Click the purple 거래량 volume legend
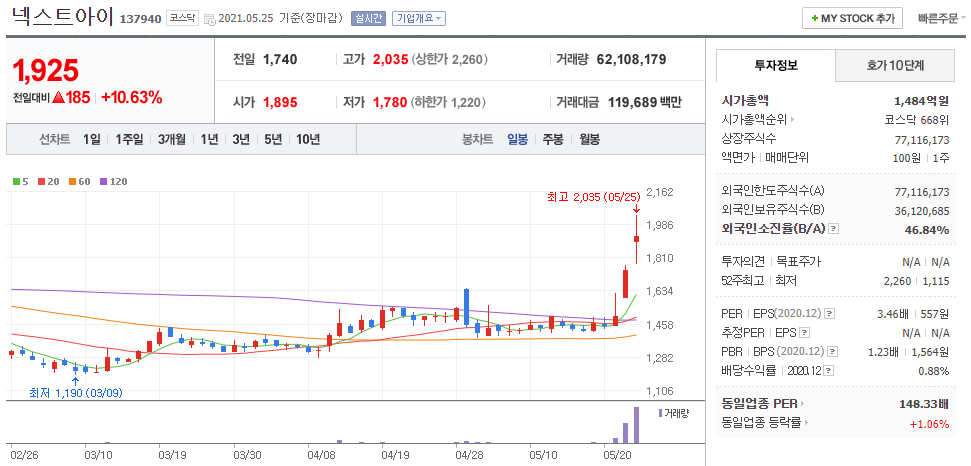This screenshot has height=466, width=971. [x=674, y=413]
